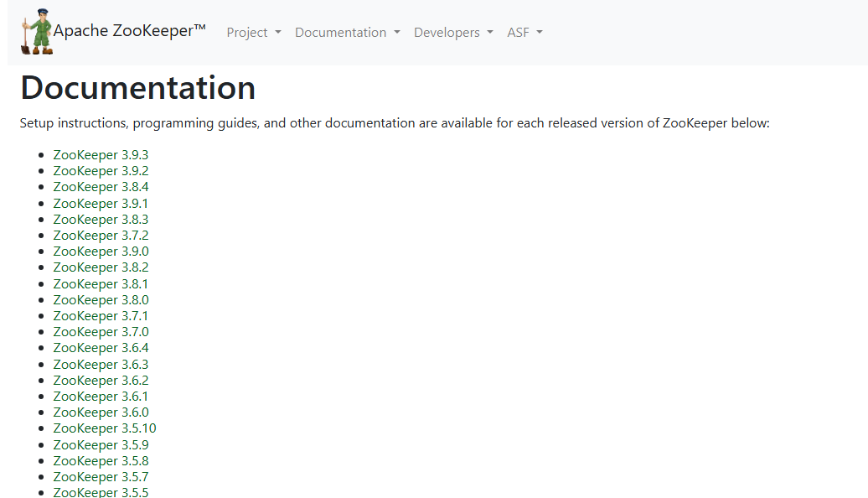Open ZooKeeper 3.8.1 documentation
Image resolution: width=868 pixels, height=498 pixels.
coord(101,283)
